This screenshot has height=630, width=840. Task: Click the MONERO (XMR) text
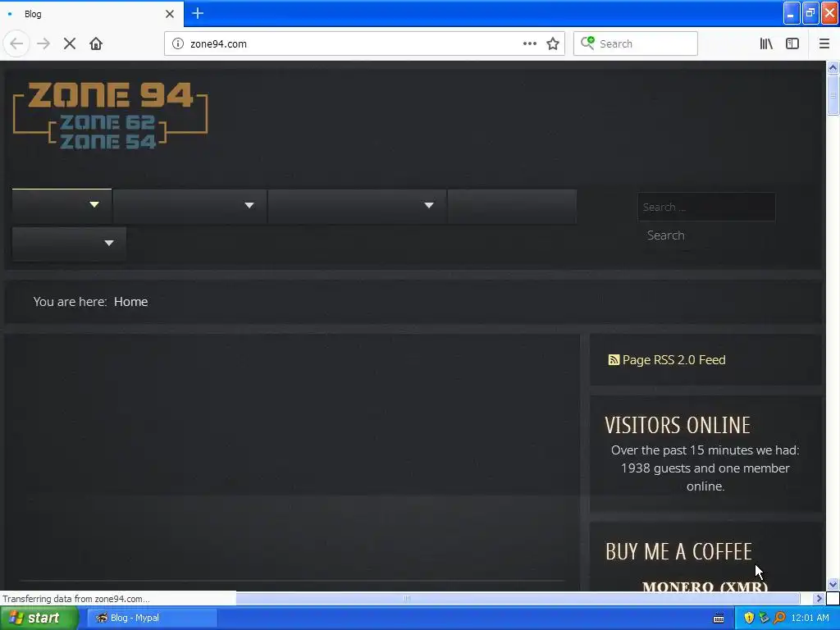705,587
